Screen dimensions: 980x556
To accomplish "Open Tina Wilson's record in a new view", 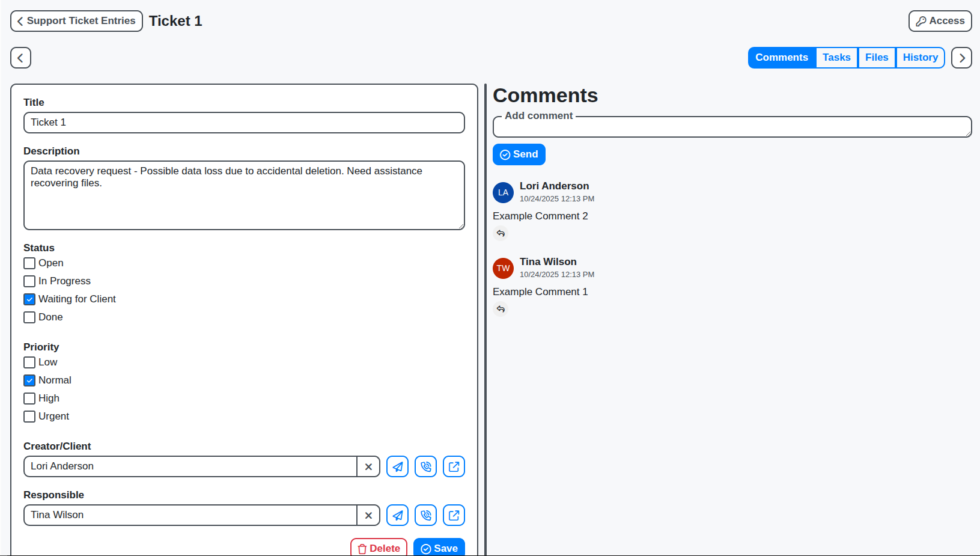I will point(454,515).
